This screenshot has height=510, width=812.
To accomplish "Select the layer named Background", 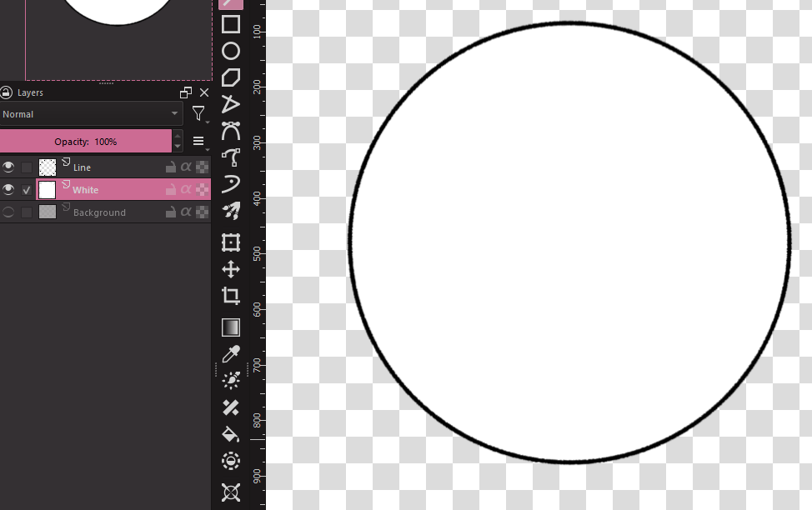I will [99, 212].
